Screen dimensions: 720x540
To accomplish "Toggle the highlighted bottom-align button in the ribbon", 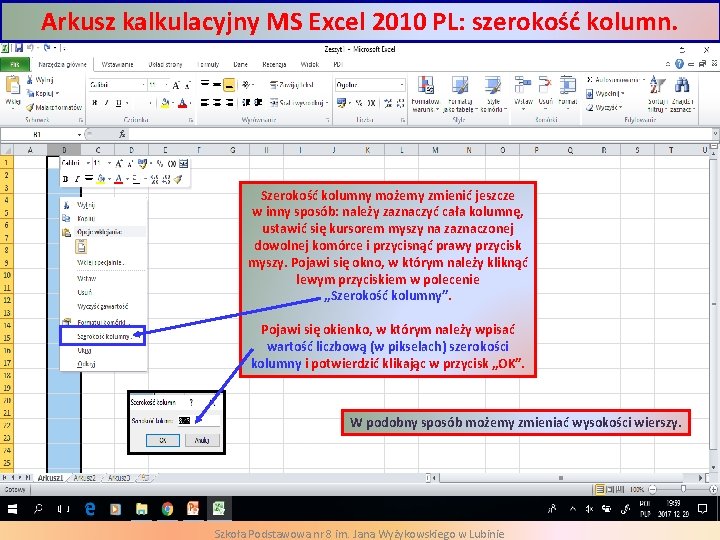I will click(229, 84).
